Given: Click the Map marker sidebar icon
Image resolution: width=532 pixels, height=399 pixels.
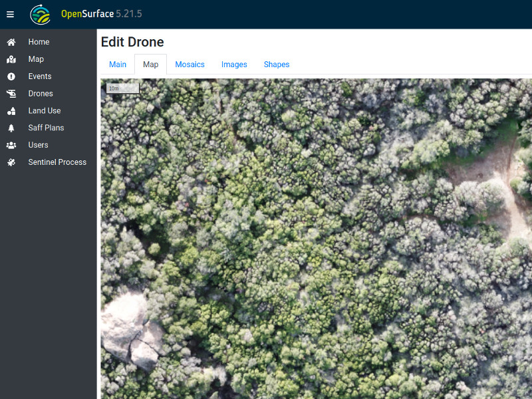Looking at the screenshot, I should click(x=11, y=59).
